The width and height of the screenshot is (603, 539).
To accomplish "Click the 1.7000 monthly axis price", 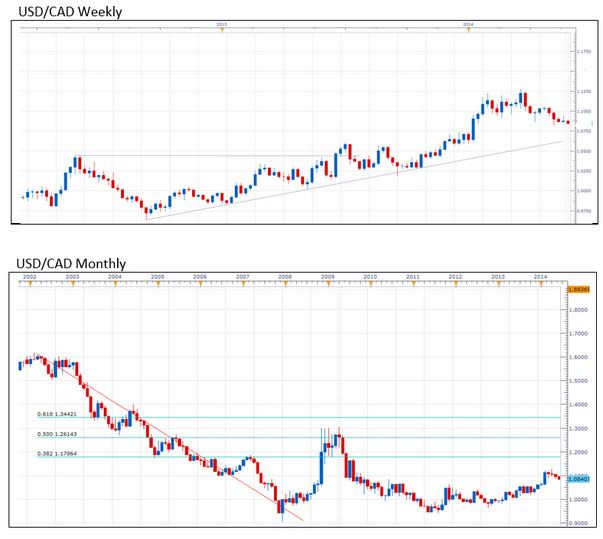I will [578, 334].
